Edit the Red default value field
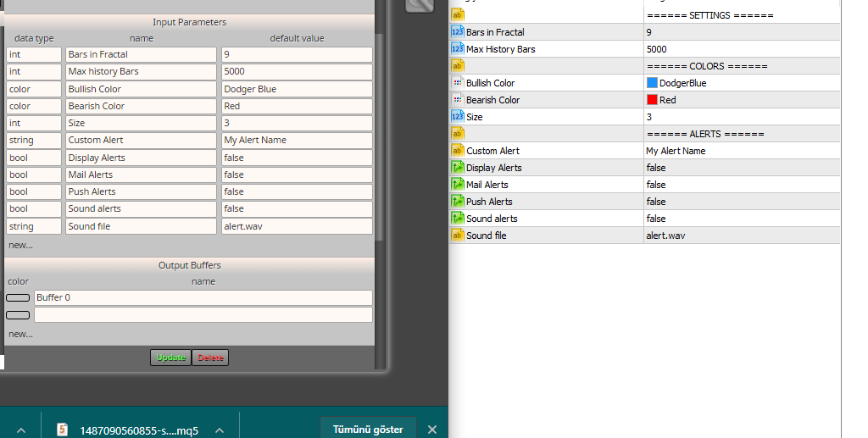 click(298, 106)
